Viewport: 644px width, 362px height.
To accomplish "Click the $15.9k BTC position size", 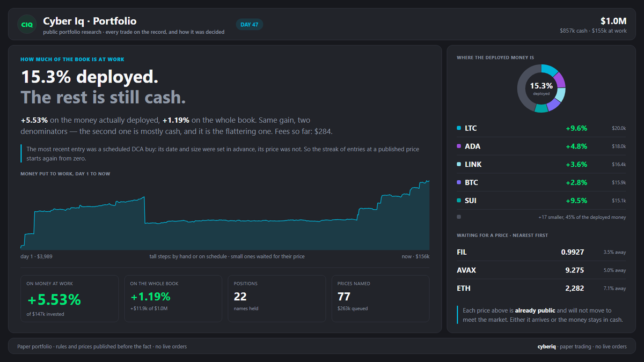I will pos(619,183).
